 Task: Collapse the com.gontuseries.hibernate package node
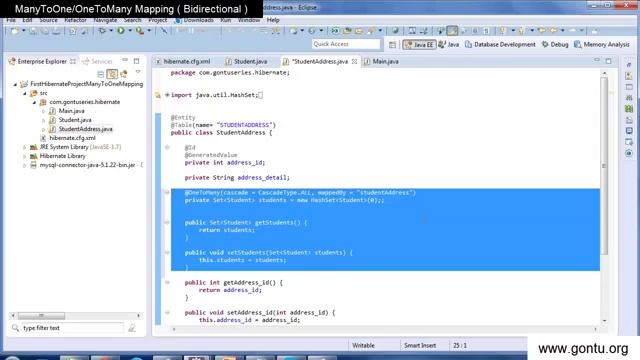[34, 102]
